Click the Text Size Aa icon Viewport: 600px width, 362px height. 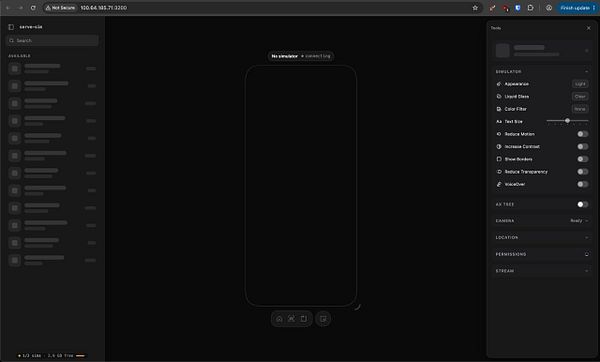[499, 122]
